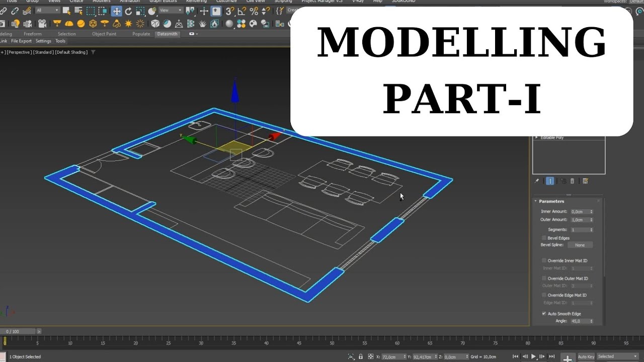This screenshot has width=644, height=362.
Task: Open Select by Name list tool
Action: pos(78,11)
